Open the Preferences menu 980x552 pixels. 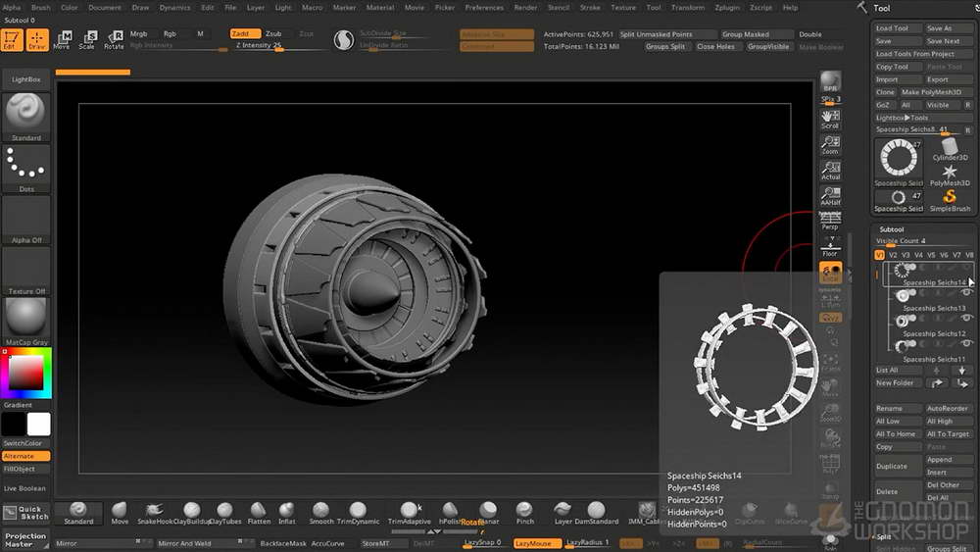484,8
